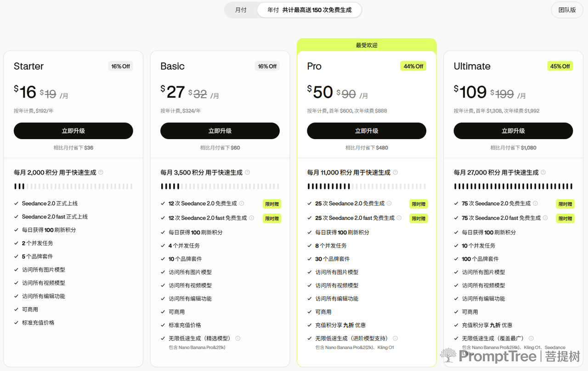Image resolution: width=588 pixels, height=371 pixels.
Task: Open info icon beside Ultimate 27,000 积分
Action: point(543,173)
